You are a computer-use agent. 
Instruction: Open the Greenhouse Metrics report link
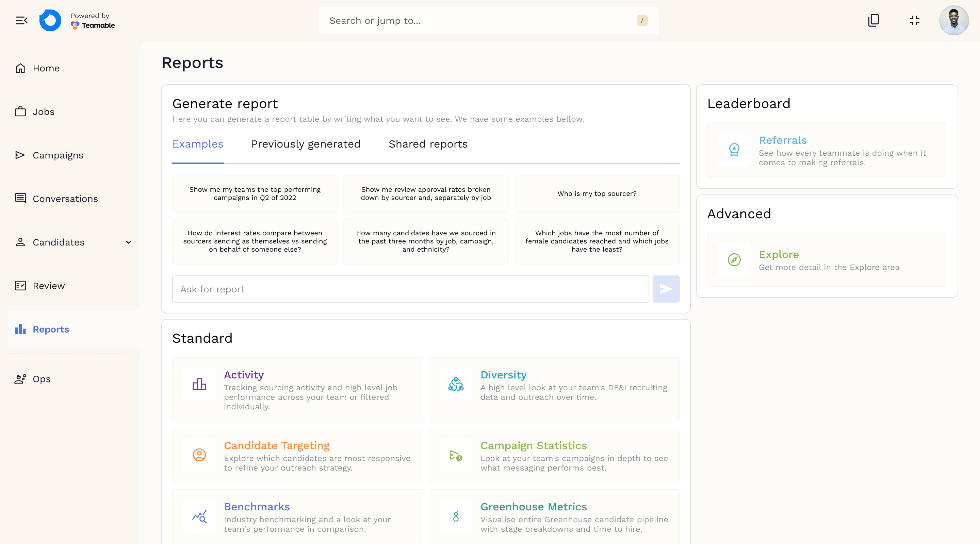pos(533,507)
